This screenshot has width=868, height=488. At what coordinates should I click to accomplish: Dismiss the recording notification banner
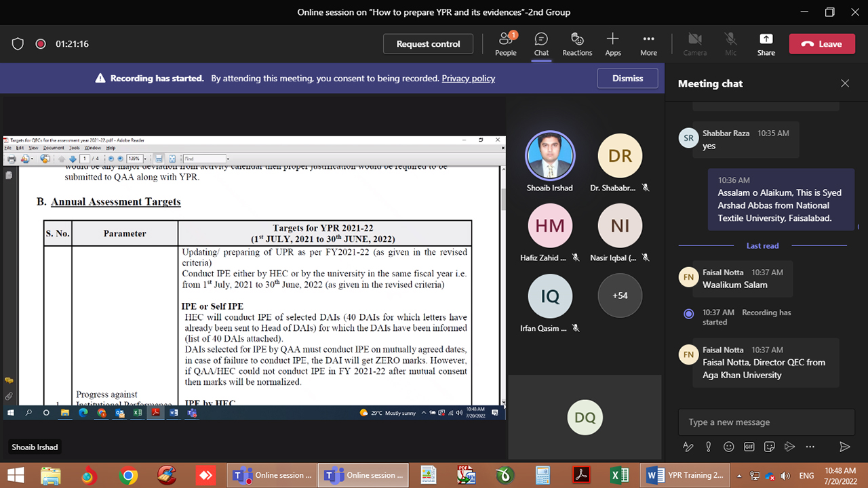click(627, 78)
